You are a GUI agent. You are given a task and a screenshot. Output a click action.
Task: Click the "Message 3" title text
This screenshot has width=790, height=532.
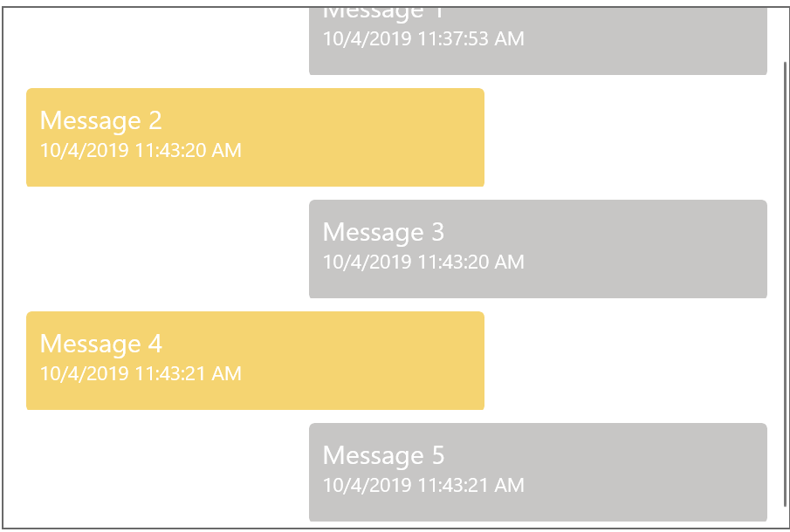[383, 233]
